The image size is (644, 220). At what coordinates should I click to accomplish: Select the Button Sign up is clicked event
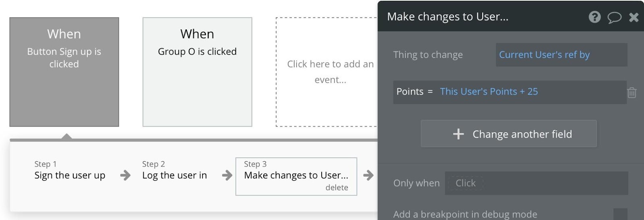[x=64, y=72]
